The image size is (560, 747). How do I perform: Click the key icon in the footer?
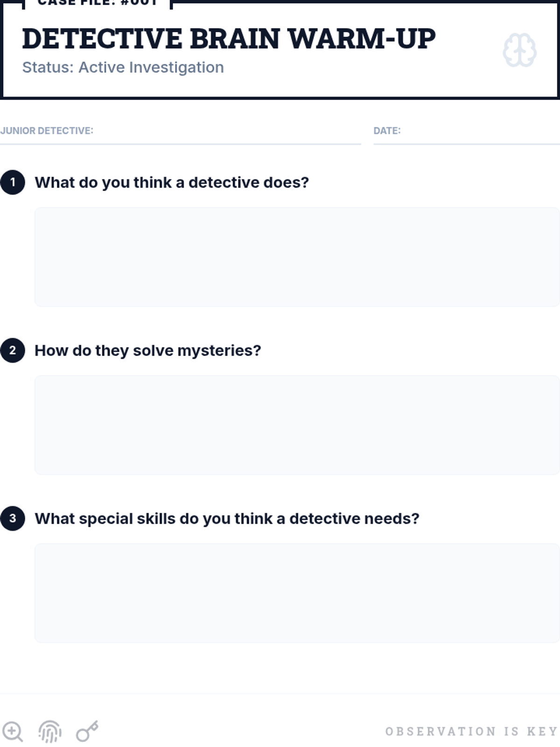[87, 731]
